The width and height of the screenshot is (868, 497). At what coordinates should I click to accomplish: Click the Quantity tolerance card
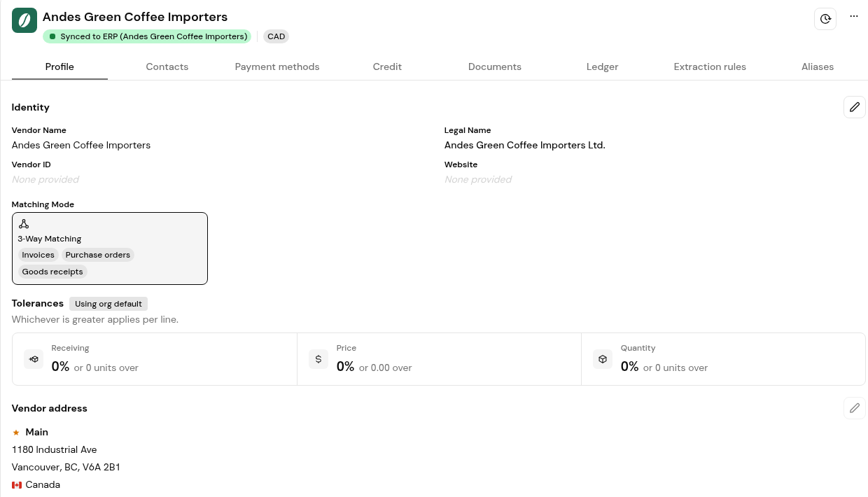[723, 359]
